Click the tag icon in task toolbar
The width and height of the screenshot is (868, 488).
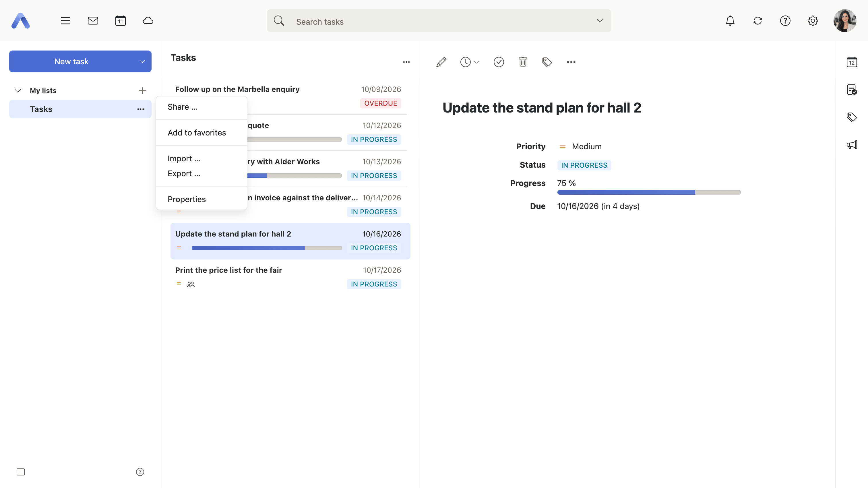tap(547, 62)
